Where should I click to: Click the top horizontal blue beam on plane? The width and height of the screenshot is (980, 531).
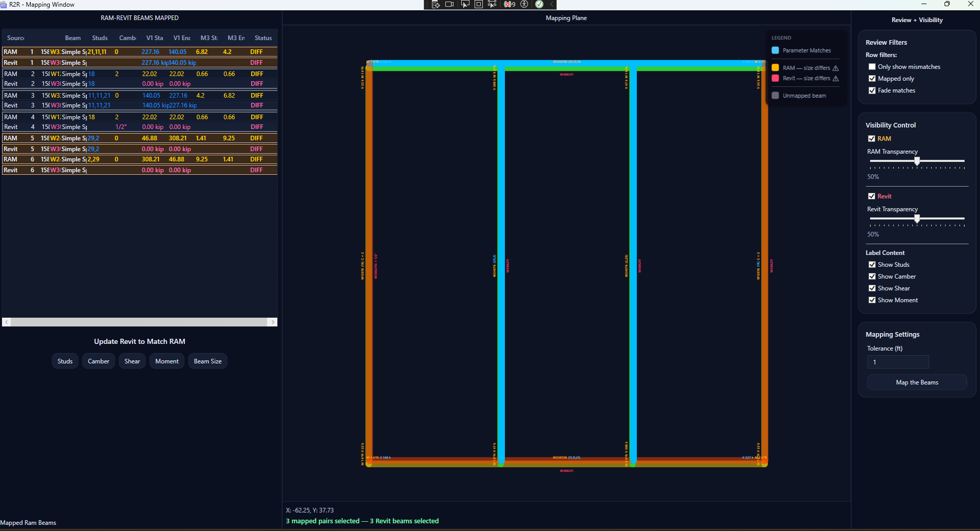567,63
